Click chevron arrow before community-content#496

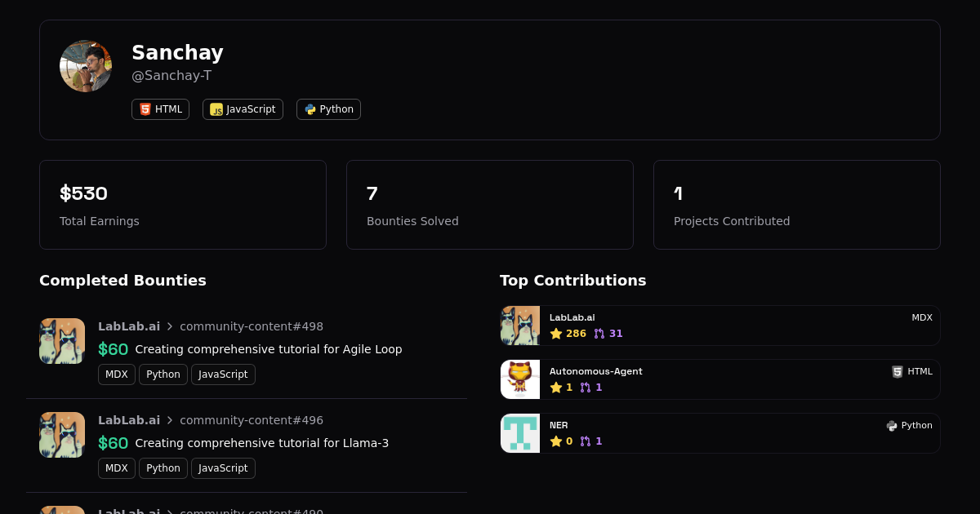[x=170, y=420]
